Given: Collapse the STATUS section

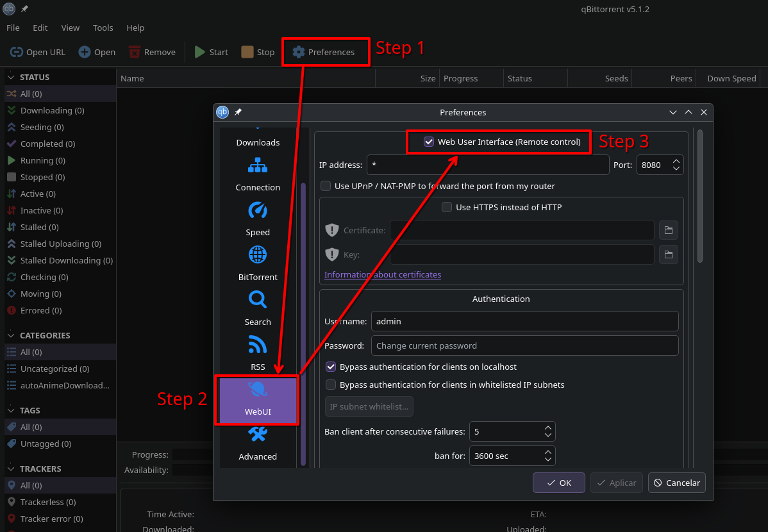Looking at the screenshot, I should tap(11, 77).
